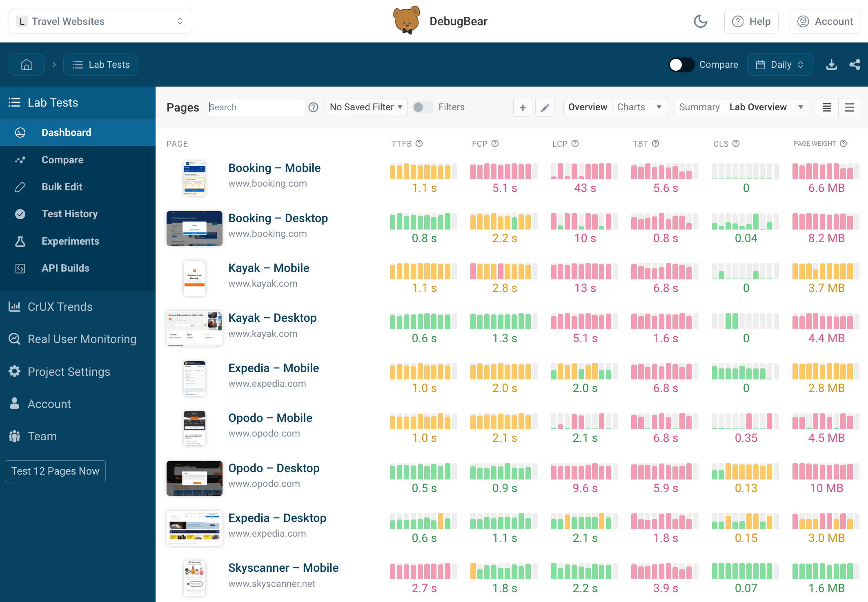Toggle dark mode with the moon icon

[701, 21]
